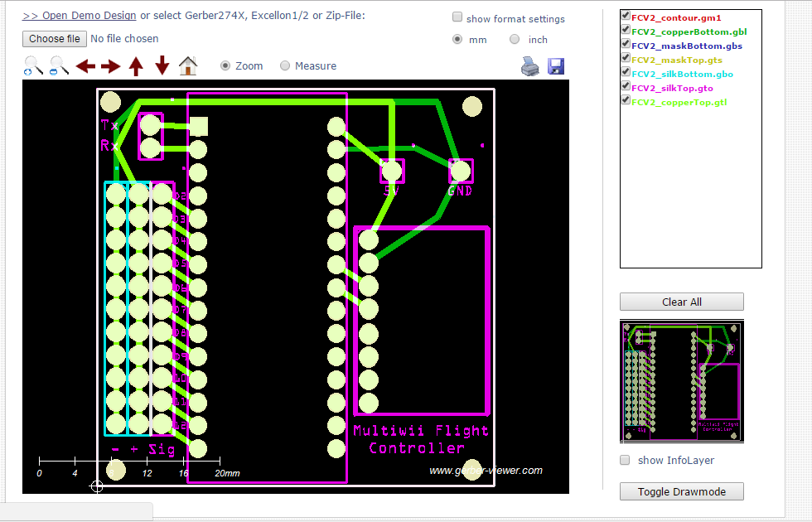Save the view using the floppy disk icon

(x=555, y=65)
